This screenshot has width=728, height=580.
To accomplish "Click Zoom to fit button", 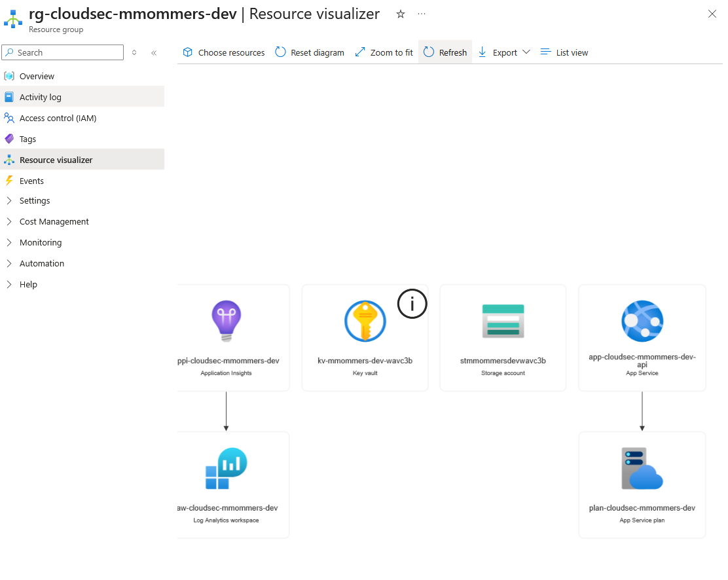I will tap(384, 52).
